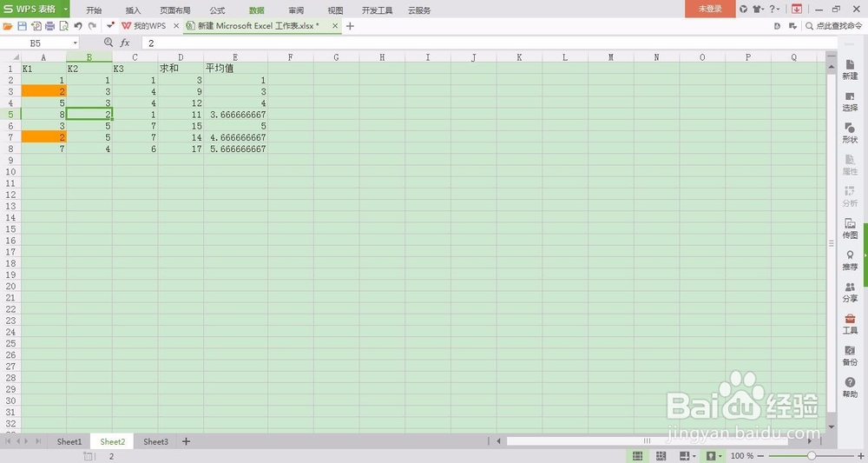Open 传图 panel in right sidebar
Image resolution: width=868 pixels, height=463 pixels.
[850, 228]
